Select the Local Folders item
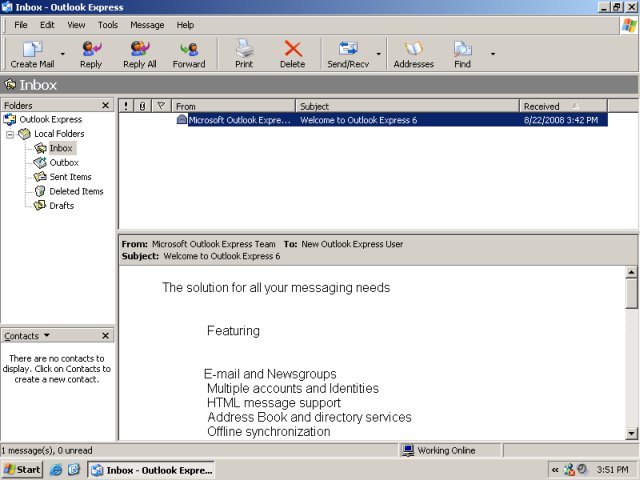640x480 pixels. 59,133
